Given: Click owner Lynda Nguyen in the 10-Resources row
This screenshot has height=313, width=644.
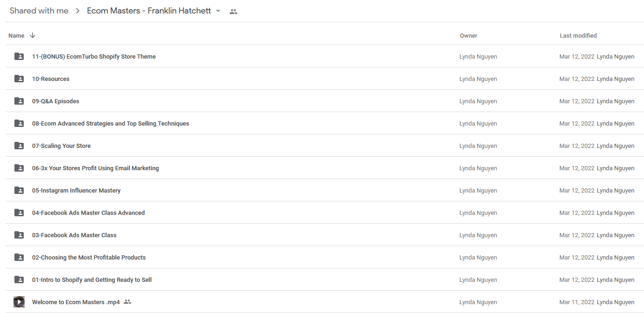Looking at the screenshot, I should [x=478, y=79].
